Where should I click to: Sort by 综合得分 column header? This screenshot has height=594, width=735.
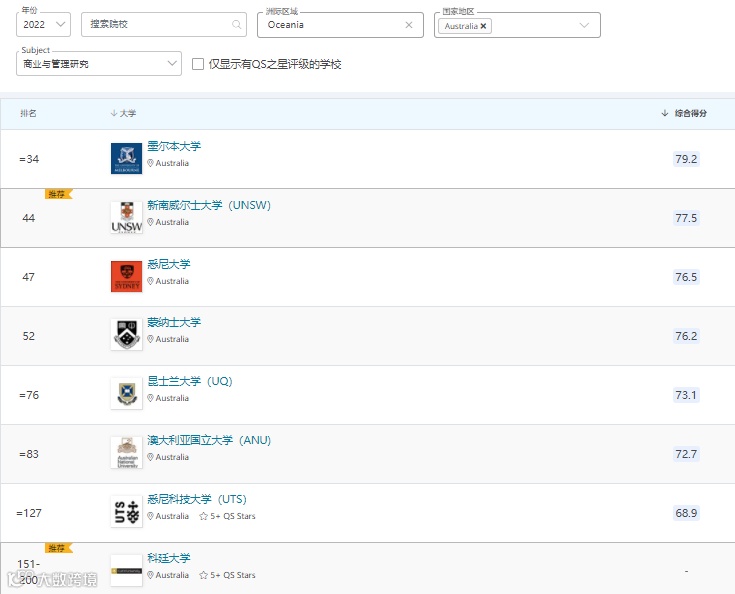click(x=684, y=113)
